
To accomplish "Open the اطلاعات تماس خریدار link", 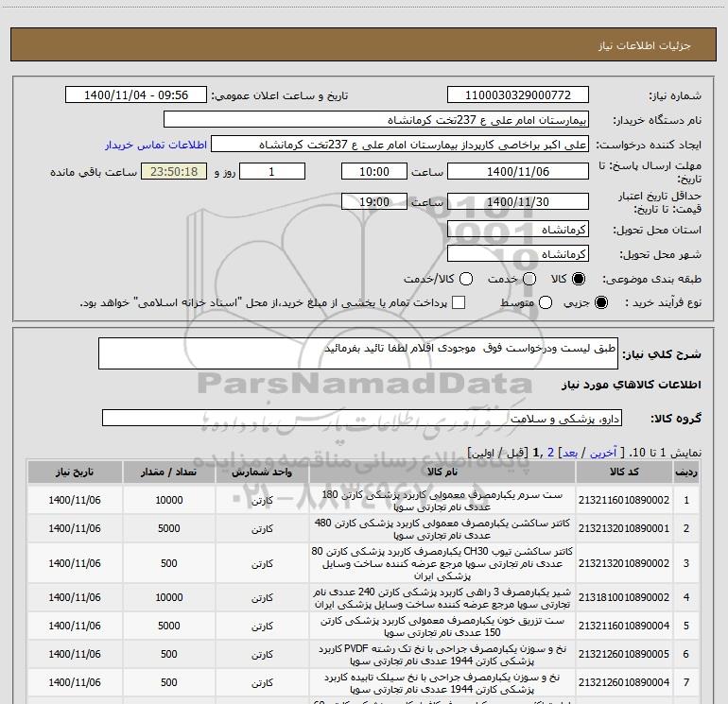I will click(156, 145).
